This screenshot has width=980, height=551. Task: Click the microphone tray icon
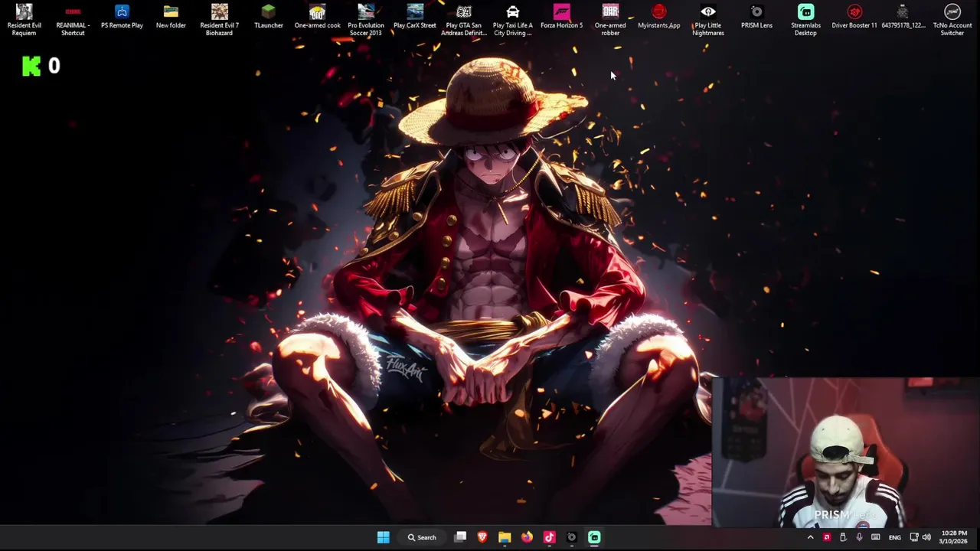[x=859, y=537]
